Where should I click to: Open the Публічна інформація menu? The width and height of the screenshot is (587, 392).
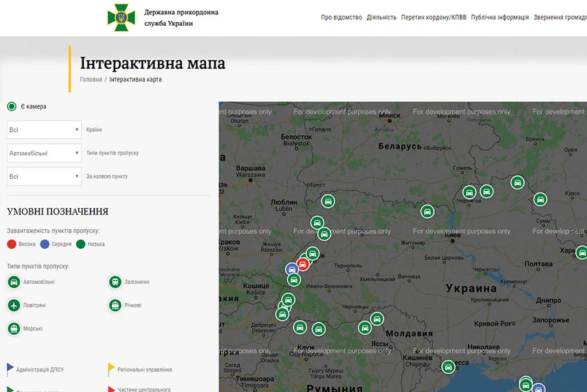click(500, 18)
